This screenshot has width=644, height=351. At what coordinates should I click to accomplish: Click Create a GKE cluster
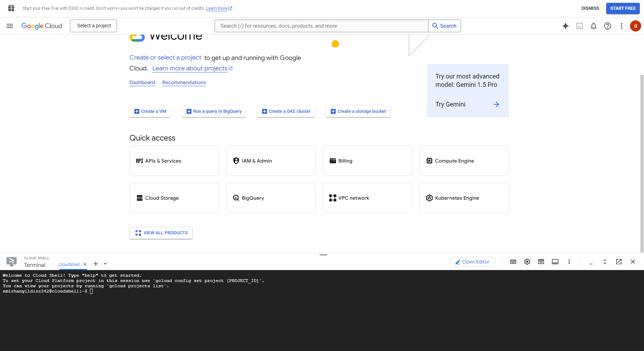coord(286,111)
